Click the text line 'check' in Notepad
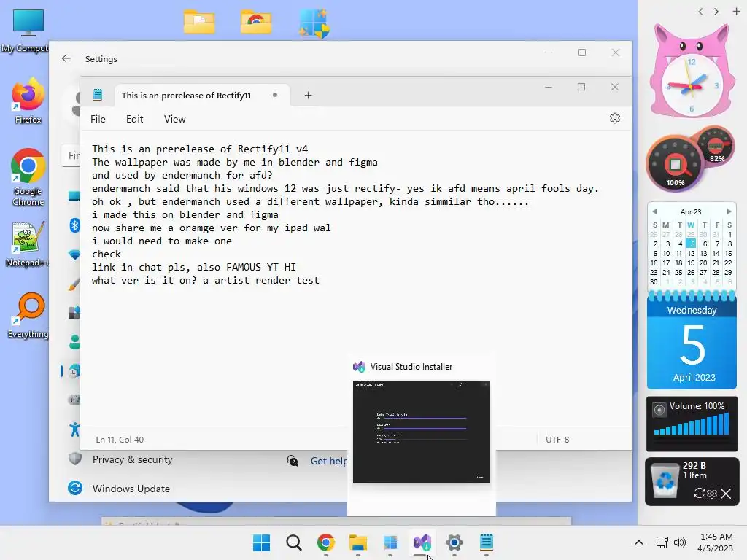The image size is (747, 560). (x=107, y=254)
